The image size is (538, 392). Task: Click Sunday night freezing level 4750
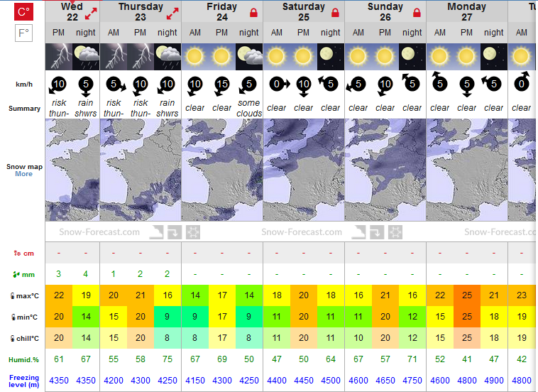point(412,381)
